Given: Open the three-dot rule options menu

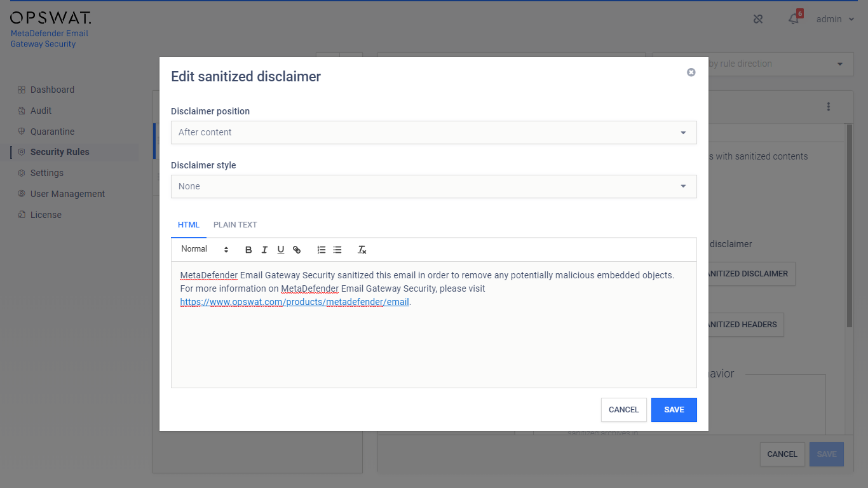Looking at the screenshot, I should pyautogui.click(x=829, y=107).
